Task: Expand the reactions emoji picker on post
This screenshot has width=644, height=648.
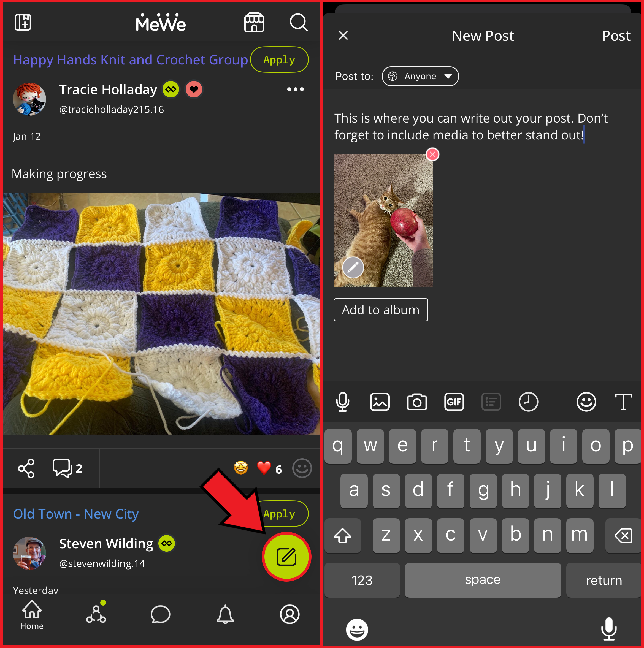Action: [x=301, y=468]
